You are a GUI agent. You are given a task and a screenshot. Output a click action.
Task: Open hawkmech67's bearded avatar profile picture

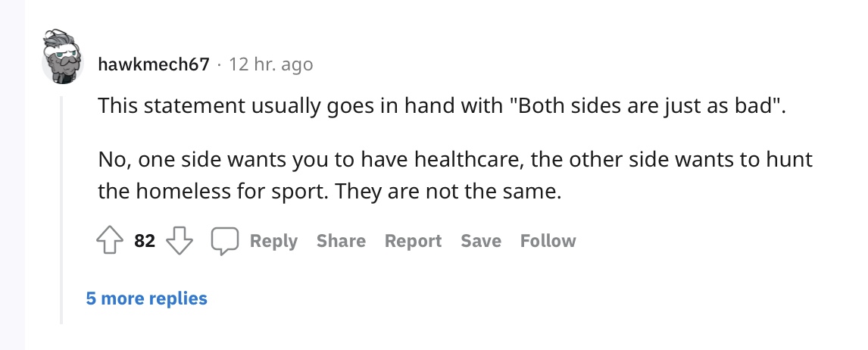[63, 58]
